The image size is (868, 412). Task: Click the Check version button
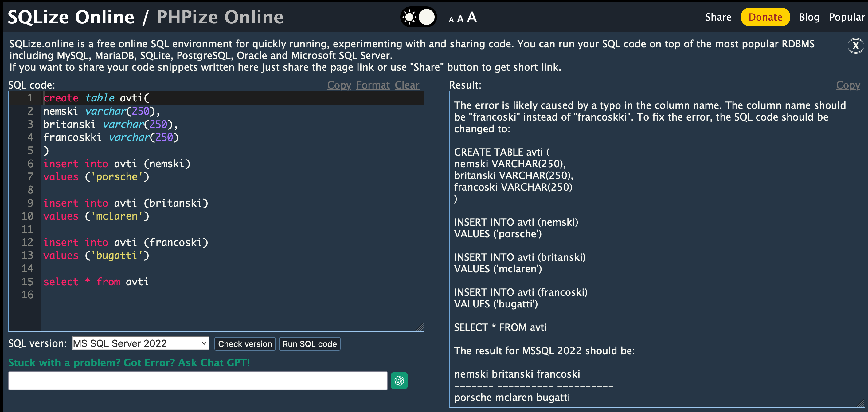tap(245, 344)
